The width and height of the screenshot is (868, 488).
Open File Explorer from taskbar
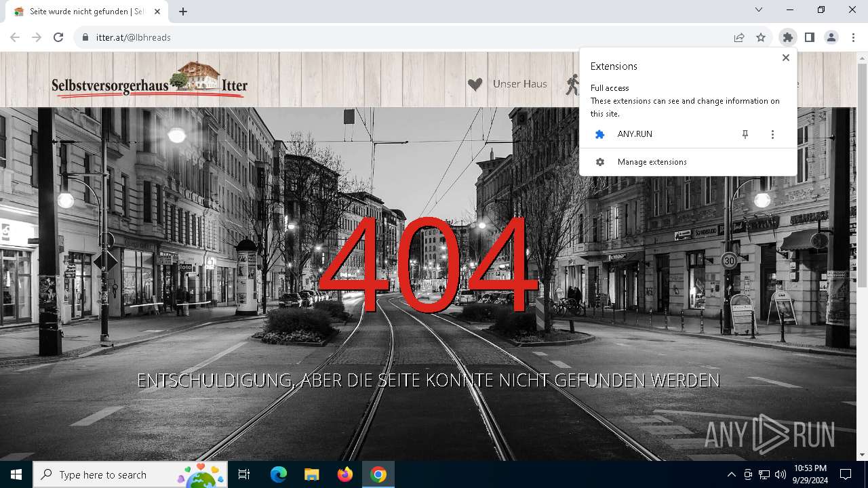tap(311, 474)
